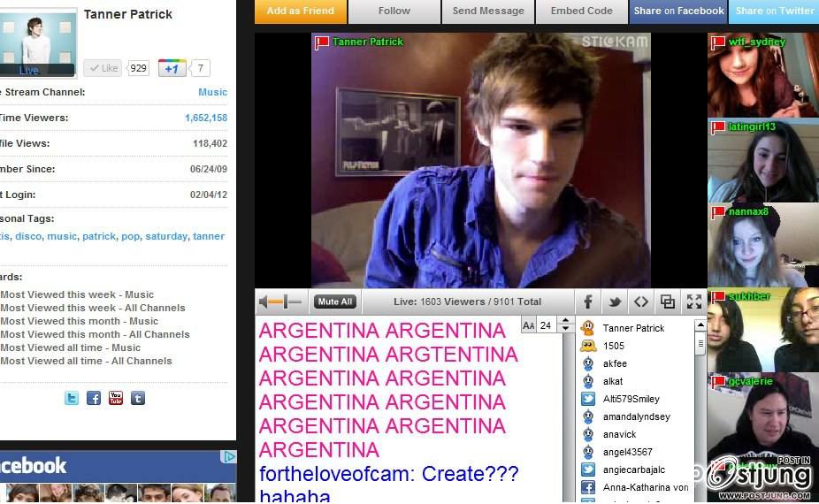The image size is (819, 504).
Task: Select Anna-Katharina von in viewer list
Action: click(646, 487)
